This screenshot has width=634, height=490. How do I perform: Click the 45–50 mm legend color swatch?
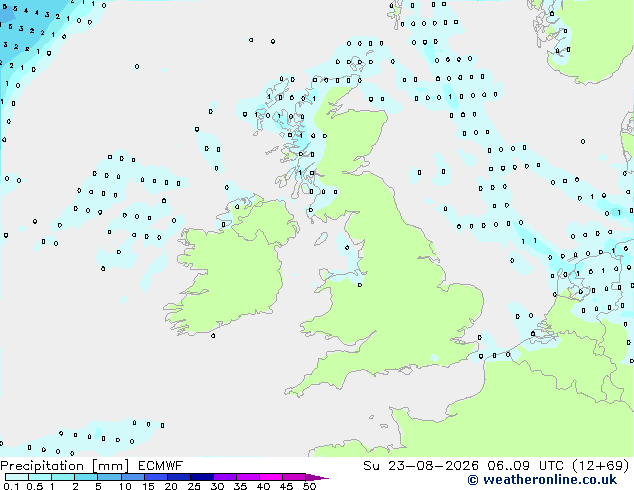[294, 477]
